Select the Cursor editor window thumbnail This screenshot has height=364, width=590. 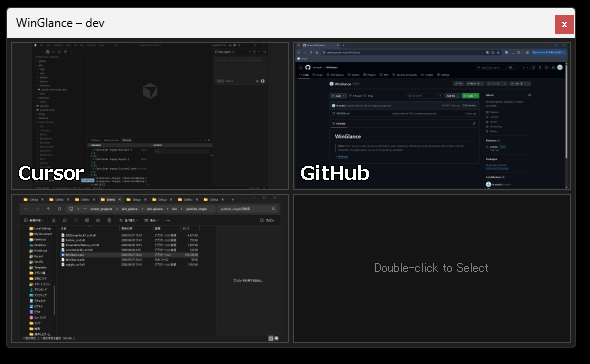click(150, 116)
